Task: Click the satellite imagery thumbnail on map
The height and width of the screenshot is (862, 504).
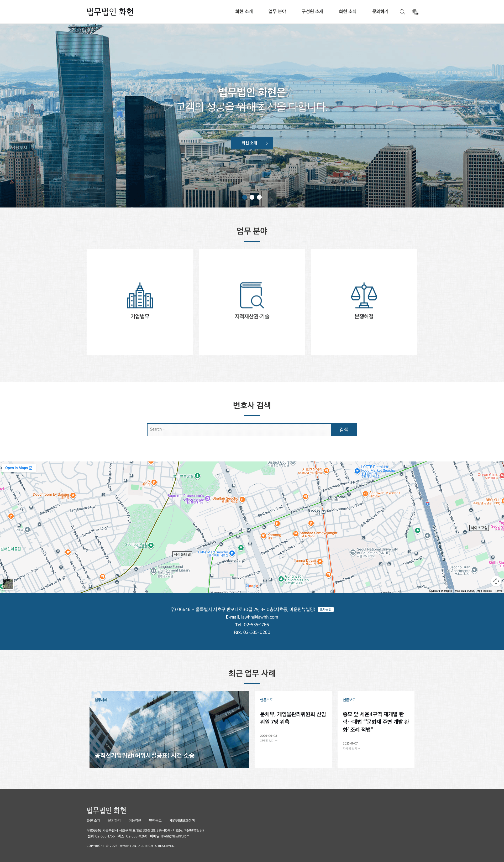Action: point(8,584)
